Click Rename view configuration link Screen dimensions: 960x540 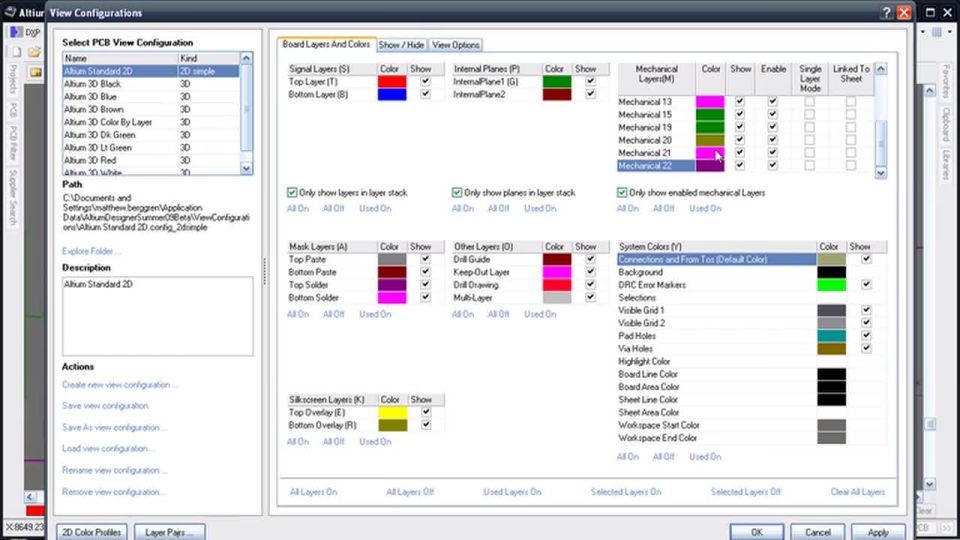(114, 470)
